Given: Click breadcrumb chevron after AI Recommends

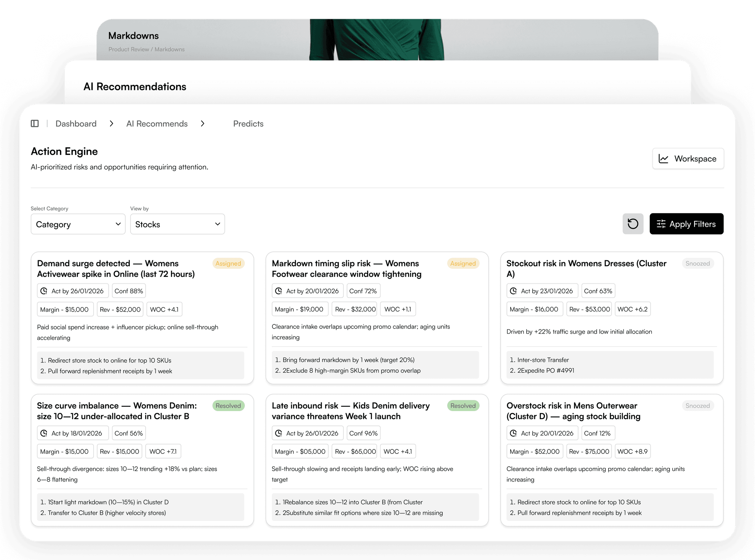Looking at the screenshot, I should point(202,124).
